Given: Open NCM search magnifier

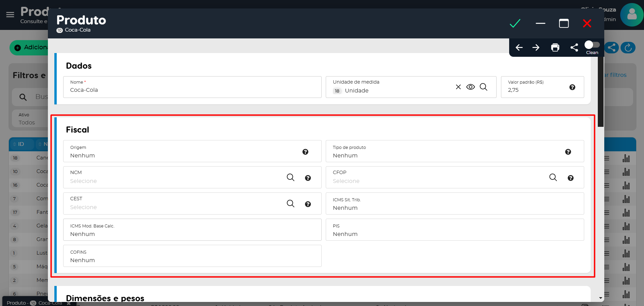Looking at the screenshot, I should 290,177.
